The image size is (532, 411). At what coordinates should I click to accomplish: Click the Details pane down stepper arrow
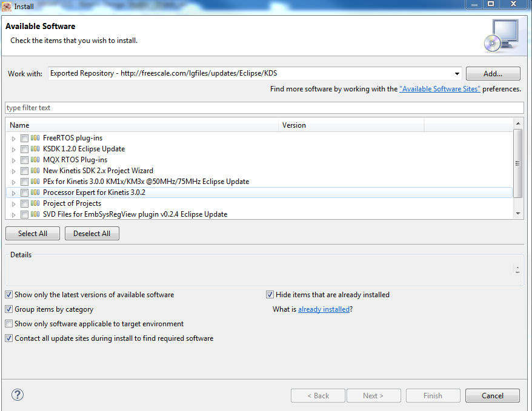517,272
